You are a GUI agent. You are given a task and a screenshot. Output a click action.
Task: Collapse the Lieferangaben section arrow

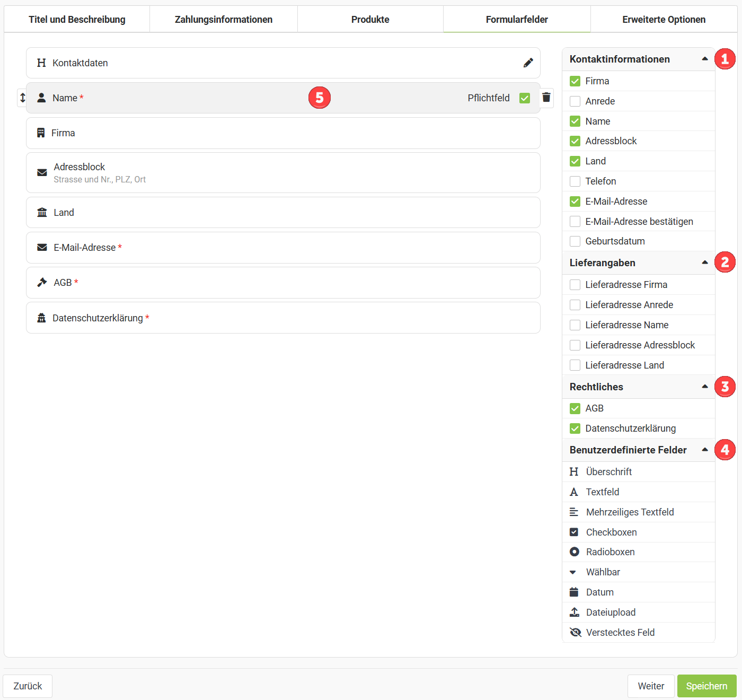(x=704, y=263)
